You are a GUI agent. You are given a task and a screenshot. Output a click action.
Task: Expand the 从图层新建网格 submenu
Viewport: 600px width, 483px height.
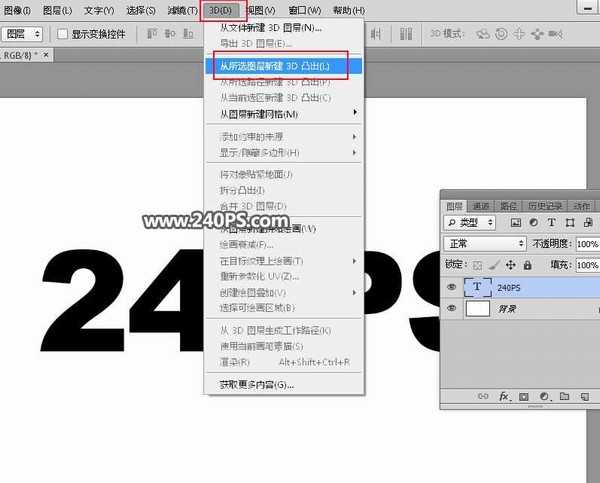pos(285,114)
